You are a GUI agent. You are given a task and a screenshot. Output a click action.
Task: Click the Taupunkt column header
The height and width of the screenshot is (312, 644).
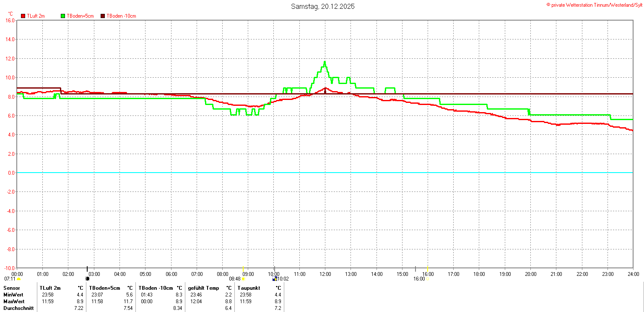tap(249, 288)
